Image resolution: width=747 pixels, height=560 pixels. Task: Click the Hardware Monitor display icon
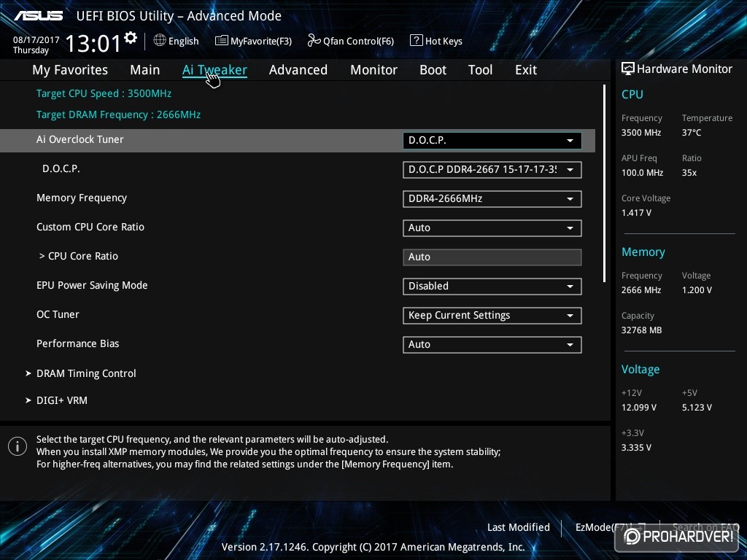[628, 69]
